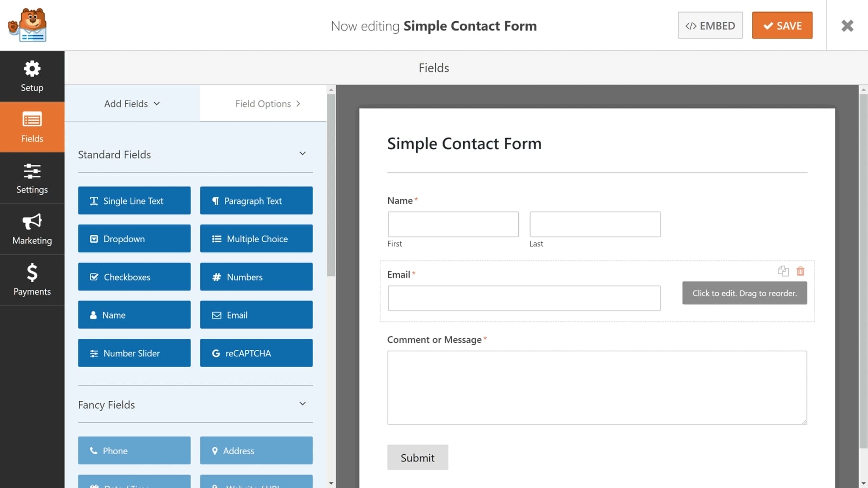Add a Checkboxes field
The width and height of the screenshot is (868, 488).
134,277
